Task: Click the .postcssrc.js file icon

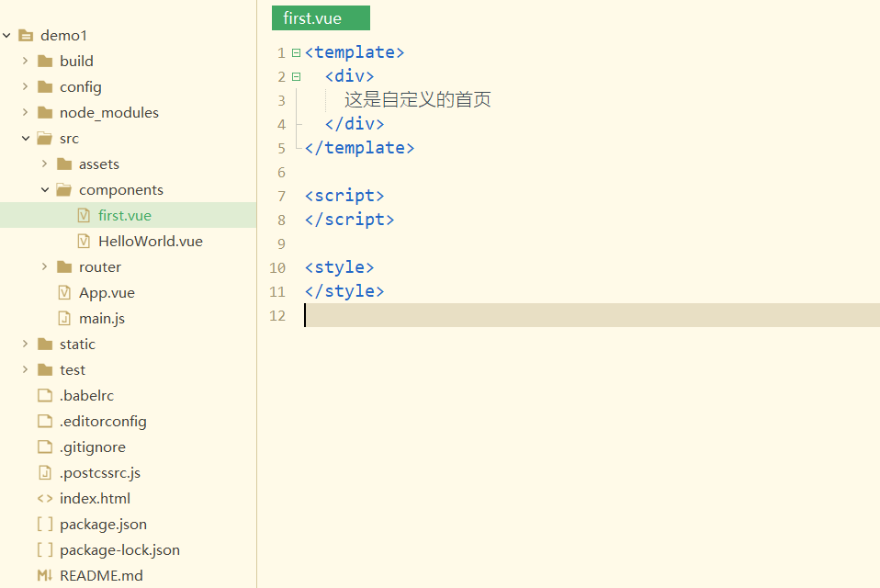Action: point(44,473)
